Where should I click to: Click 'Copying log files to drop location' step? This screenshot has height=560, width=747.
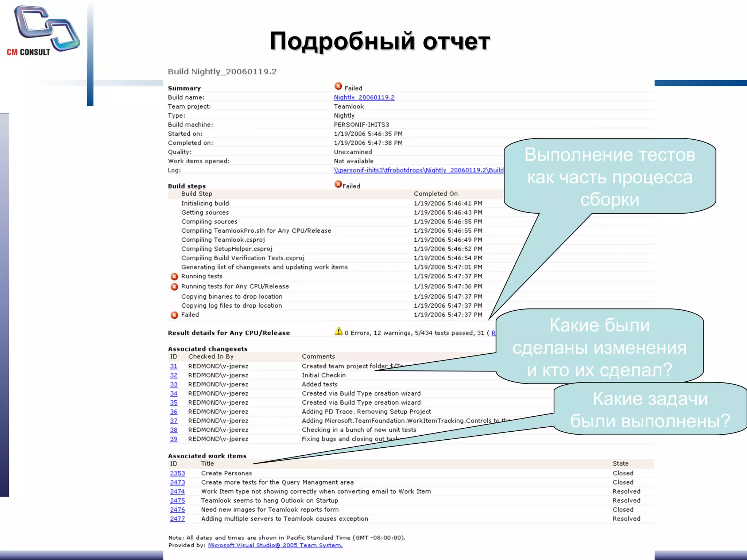232,306
